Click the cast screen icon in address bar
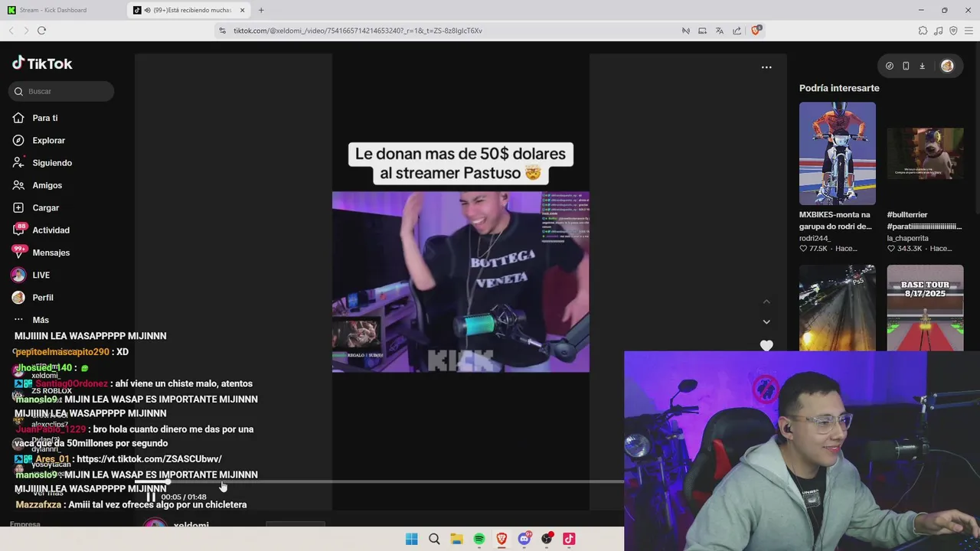This screenshot has height=551, width=980. click(702, 31)
